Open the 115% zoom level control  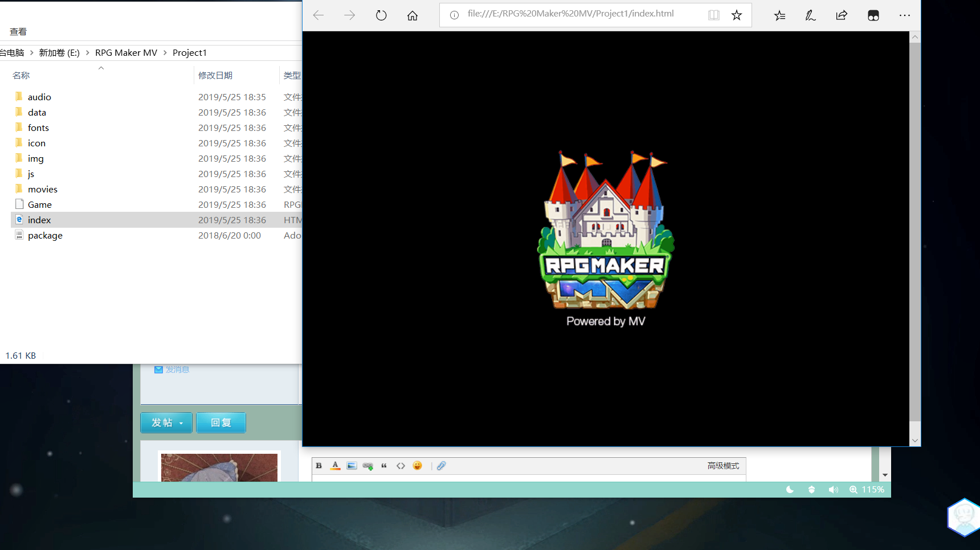867,490
